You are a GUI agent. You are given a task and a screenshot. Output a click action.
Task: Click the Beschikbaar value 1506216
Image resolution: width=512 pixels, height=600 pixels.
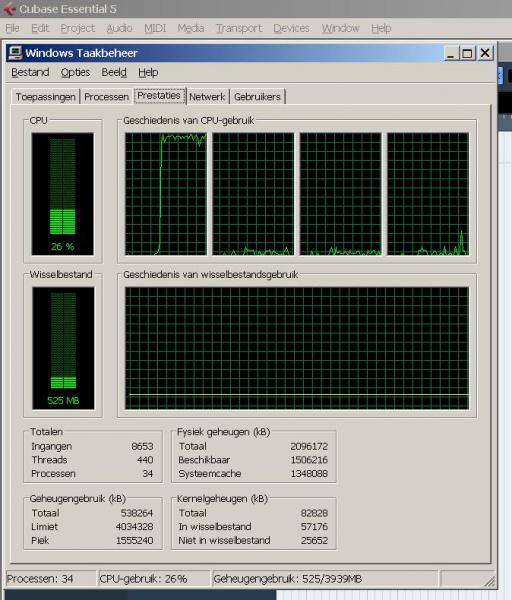tap(309, 460)
